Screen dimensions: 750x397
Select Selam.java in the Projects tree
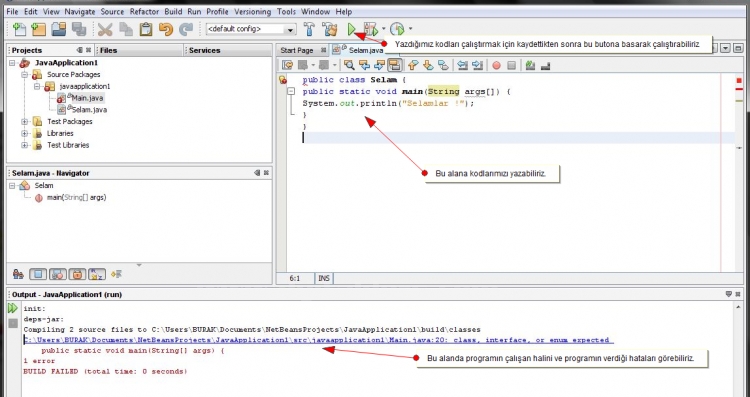click(x=89, y=110)
